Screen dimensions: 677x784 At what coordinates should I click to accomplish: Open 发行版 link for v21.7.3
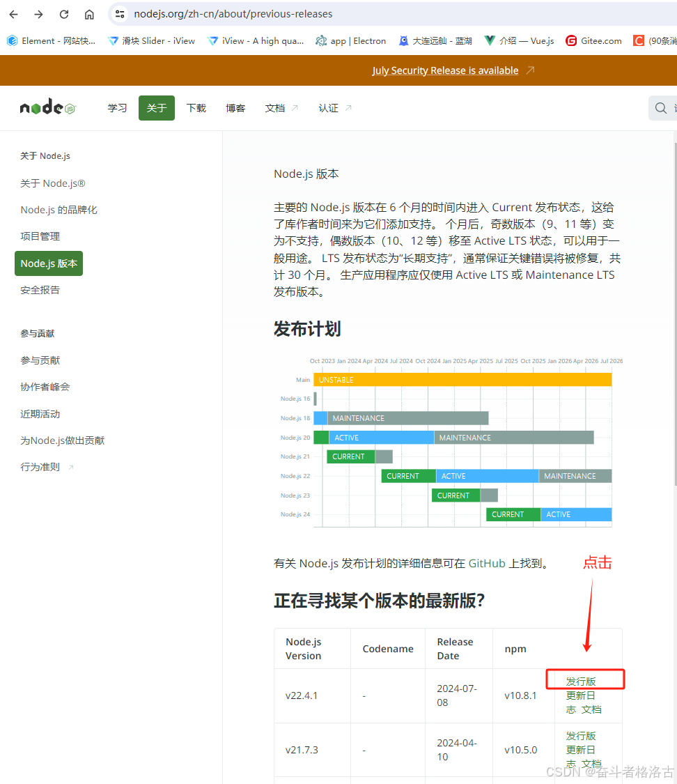pos(581,736)
